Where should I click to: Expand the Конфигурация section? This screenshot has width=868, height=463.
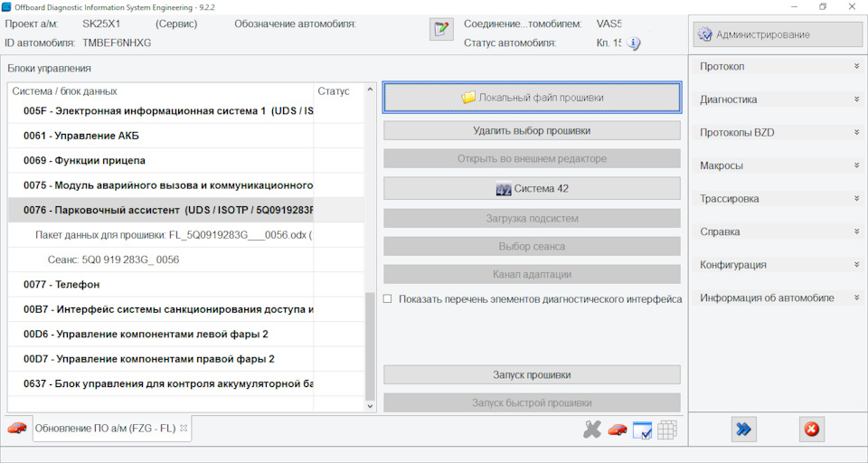point(778,265)
